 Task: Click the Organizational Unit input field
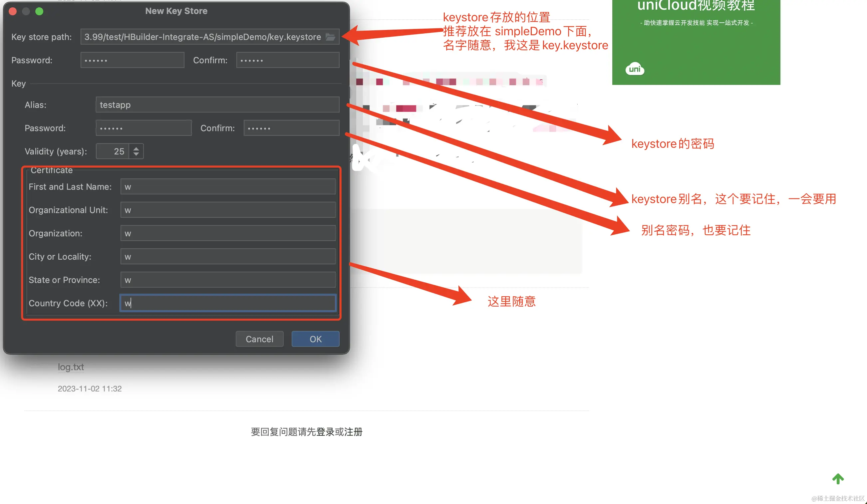pyautogui.click(x=228, y=210)
